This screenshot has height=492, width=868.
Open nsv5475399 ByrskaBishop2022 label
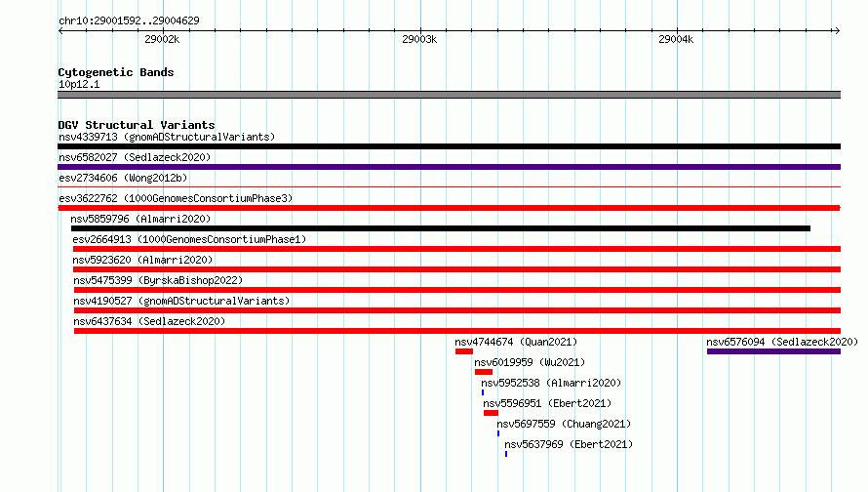pos(158,280)
